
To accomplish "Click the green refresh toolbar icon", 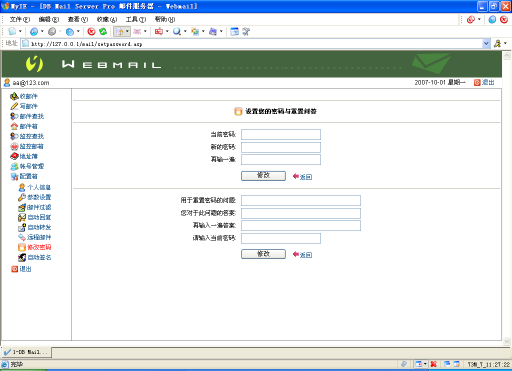I will 103,32.
